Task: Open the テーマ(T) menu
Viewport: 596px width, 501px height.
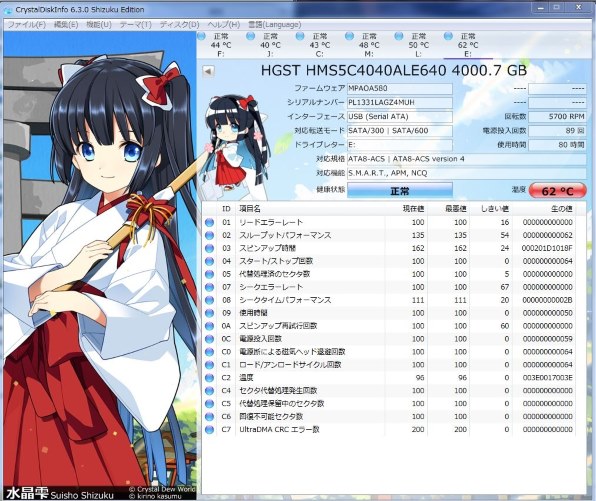Action: coord(136,25)
